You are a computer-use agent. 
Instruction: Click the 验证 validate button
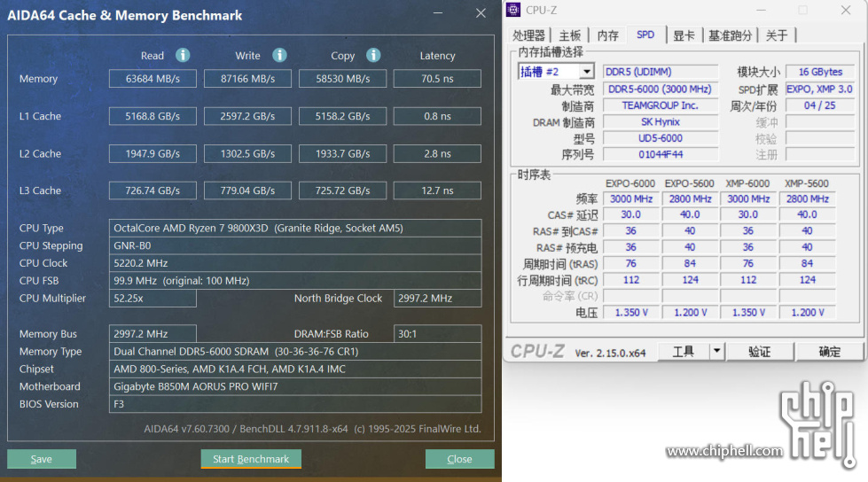click(x=760, y=352)
